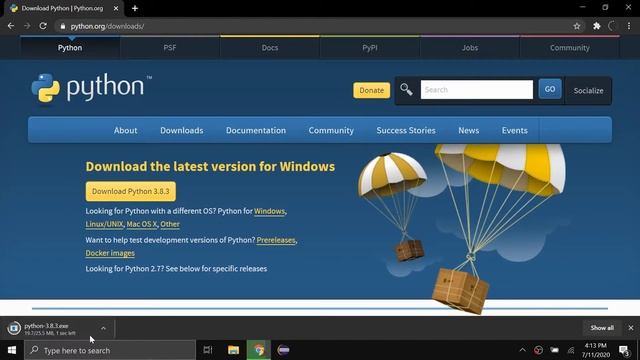Image resolution: width=640 pixels, height=360 pixels.
Task: Open the Events menu
Action: click(x=515, y=130)
